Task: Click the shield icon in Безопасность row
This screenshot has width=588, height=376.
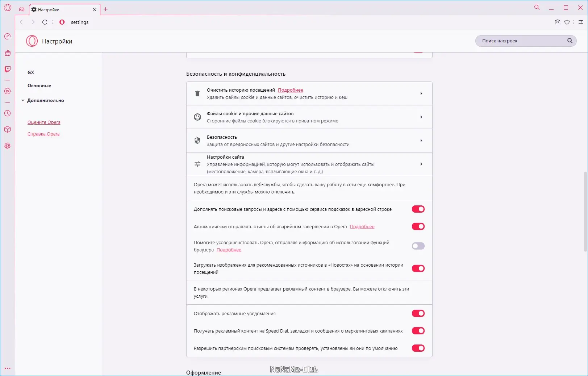Action: click(197, 141)
